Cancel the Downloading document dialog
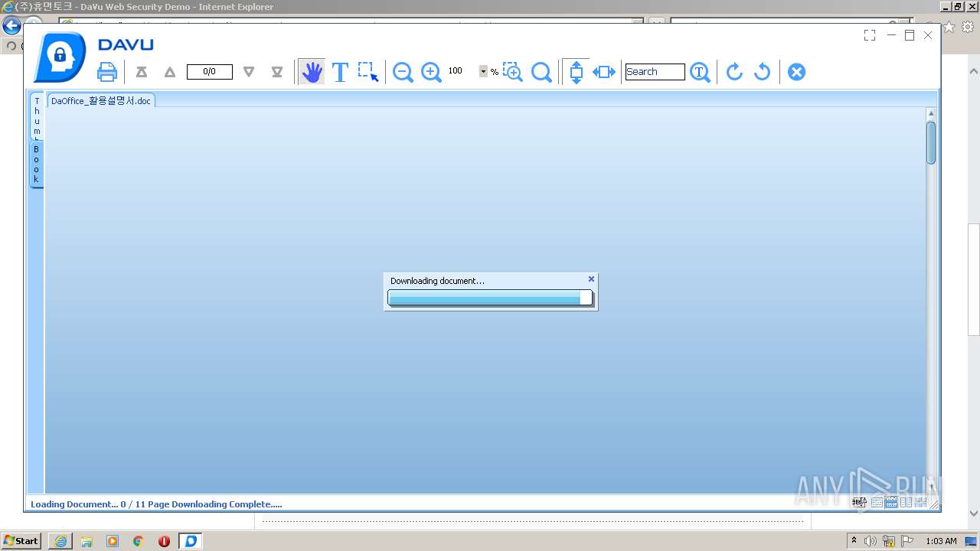This screenshot has height=551, width=980. (x=591, y=279)
